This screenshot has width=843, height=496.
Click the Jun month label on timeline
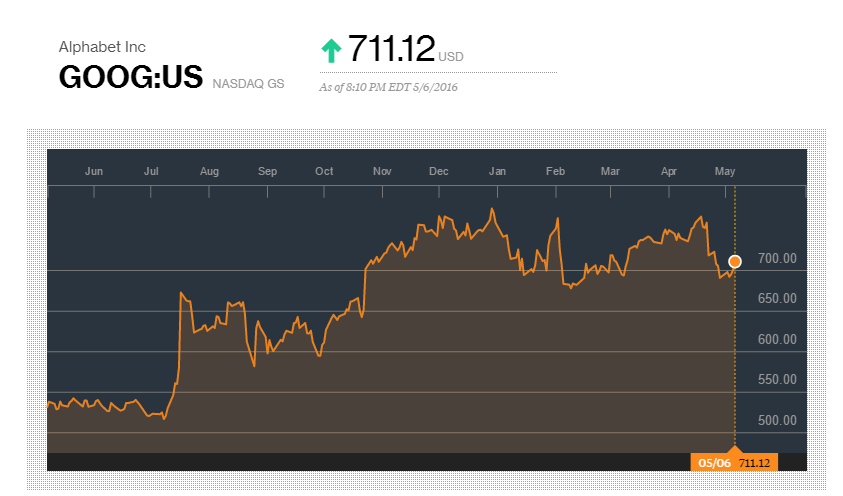click(94, 171)
